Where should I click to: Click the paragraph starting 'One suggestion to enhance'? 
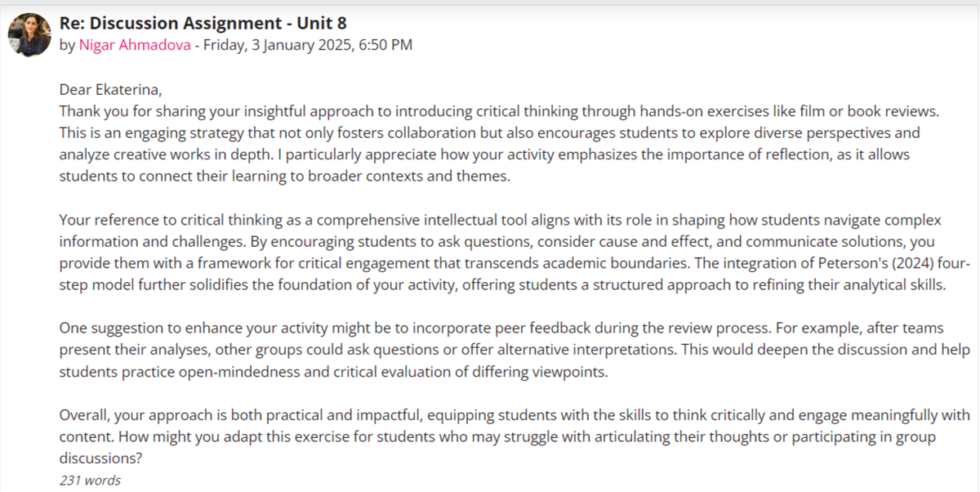tap(514, 350)
